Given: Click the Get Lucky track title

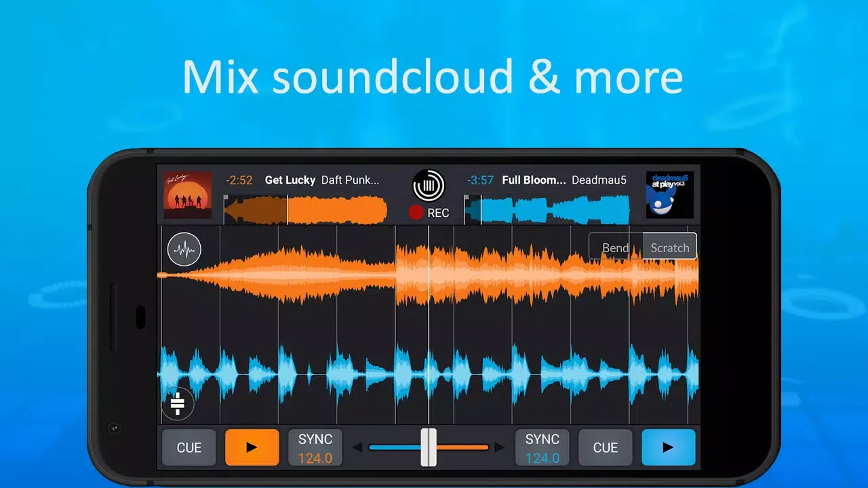Looking at the screenshot, I should [290, 180].
